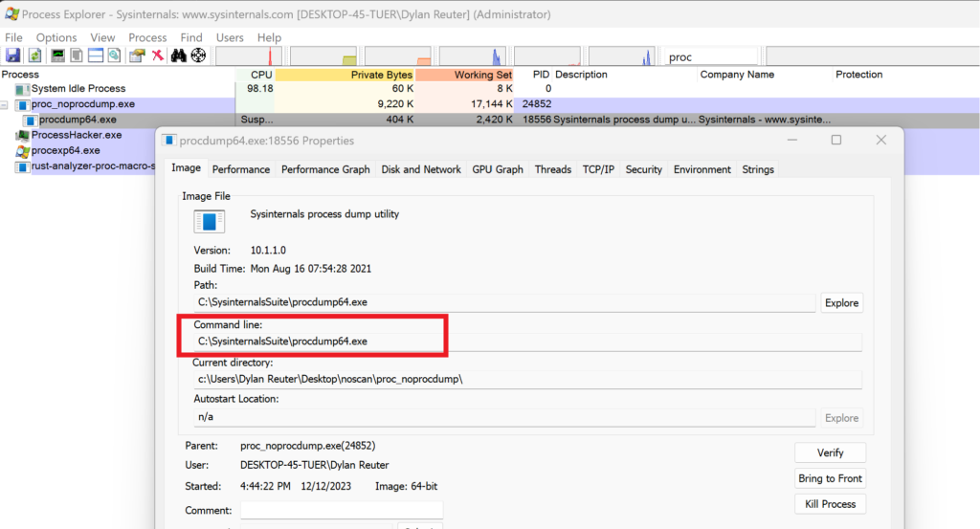
Task: Switch to the Strings tab
Action: tap(758, 169)
